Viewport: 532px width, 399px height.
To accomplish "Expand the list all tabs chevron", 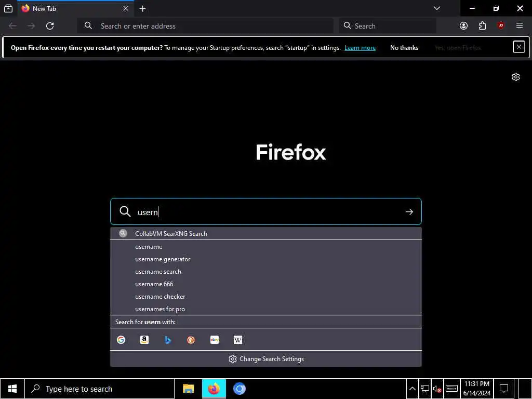I will pos(437,8).
